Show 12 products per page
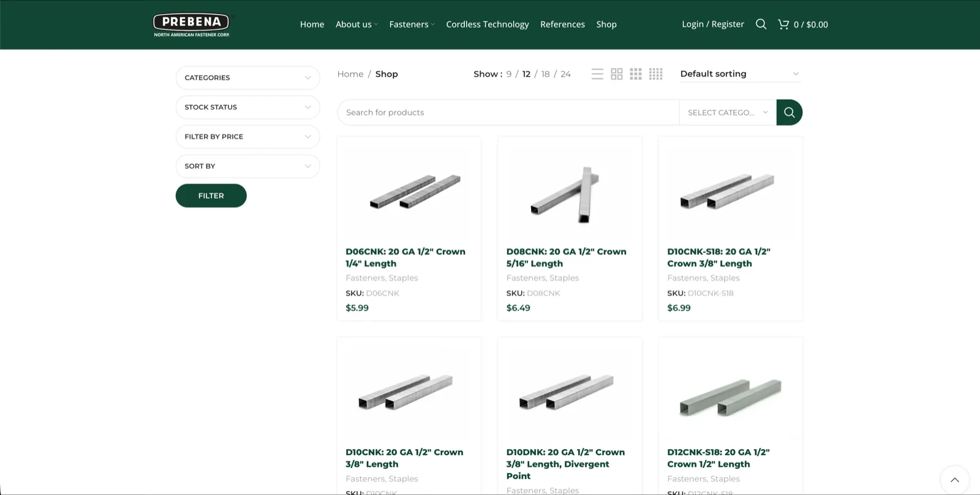The height and width of the screenshot is (495, 980). click(x=526, y=74)
